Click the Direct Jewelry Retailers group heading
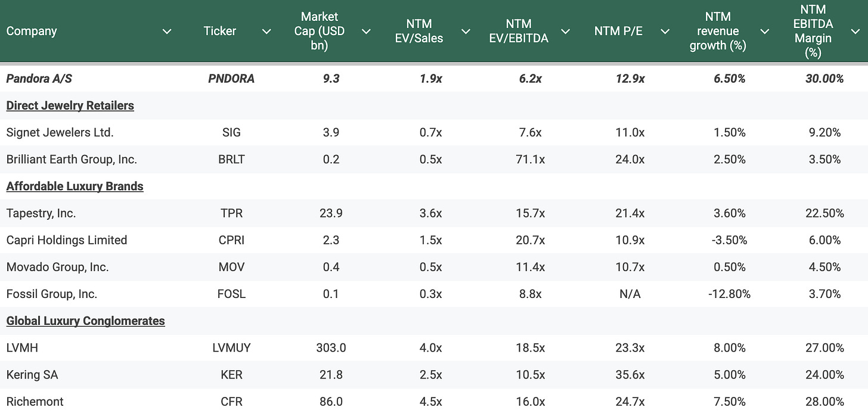The height and width of the screenshot is (413, 868). coord(70,105)
